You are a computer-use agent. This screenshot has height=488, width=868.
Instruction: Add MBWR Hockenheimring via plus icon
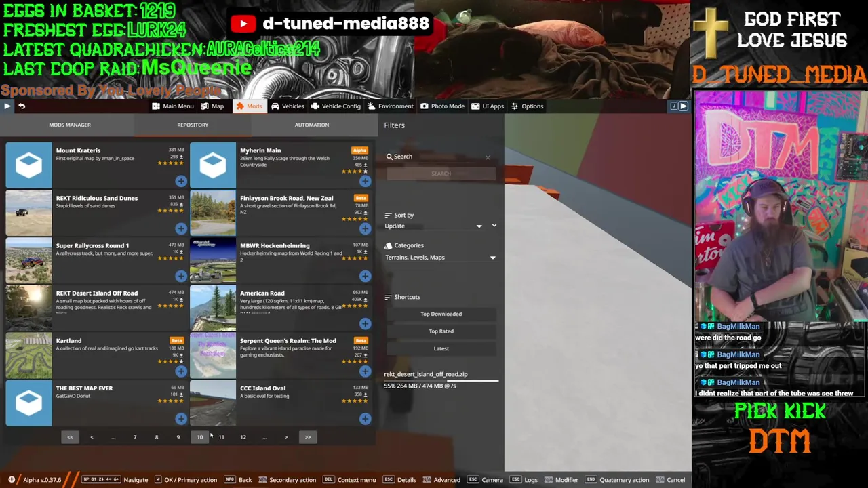(x=365, y=276)
